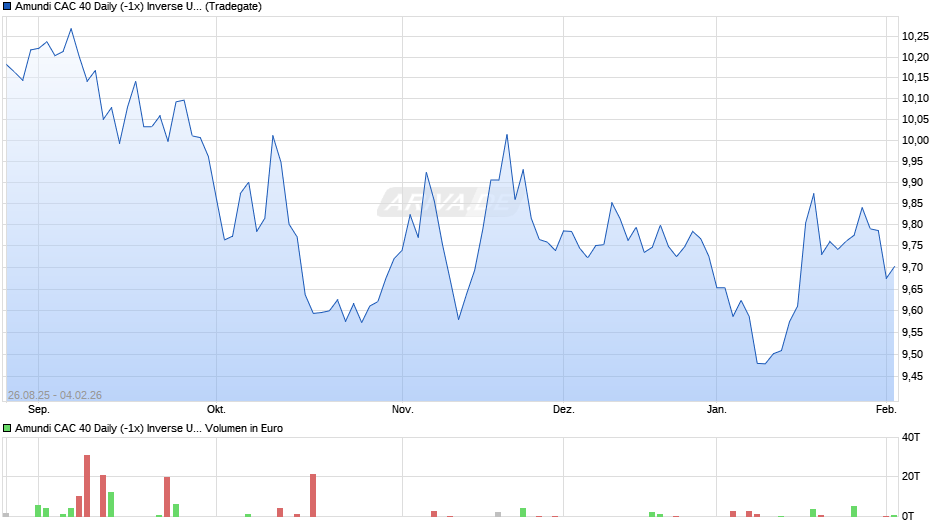Click the 'Okt.' month label on the x-axis
The height and width of the screenshot is (526, 940).
click(216, 410)
